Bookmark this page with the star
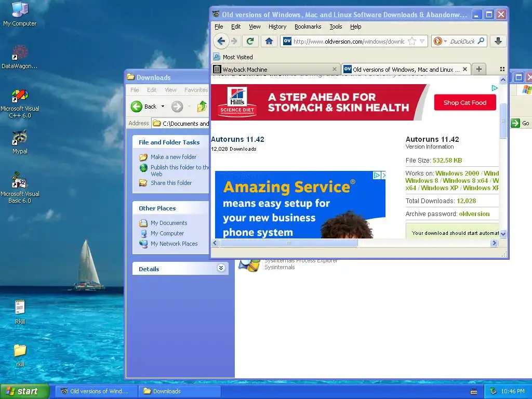 412,42
